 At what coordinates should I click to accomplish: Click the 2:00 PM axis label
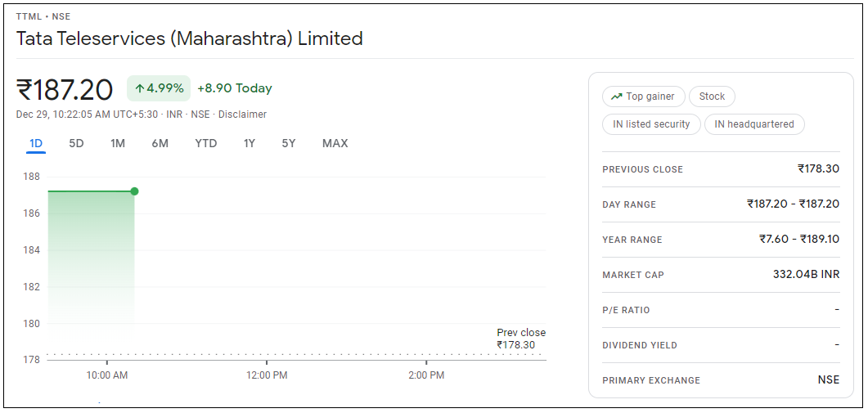tap(426, 375)
